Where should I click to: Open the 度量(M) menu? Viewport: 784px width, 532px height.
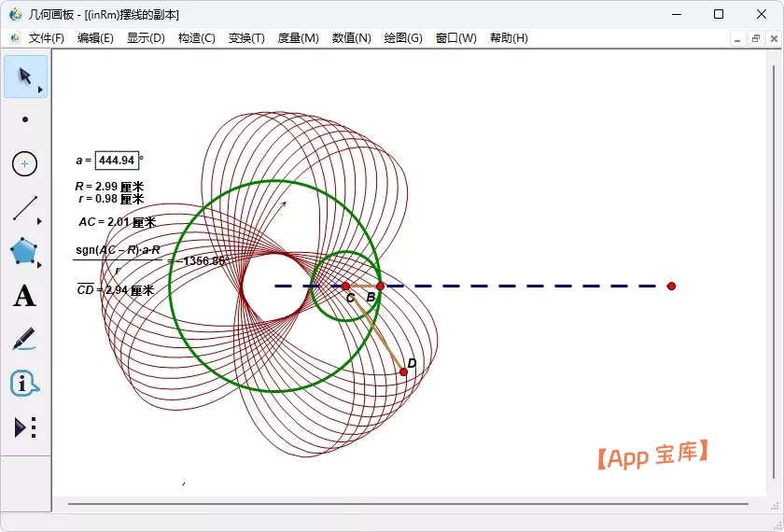point(298,38)
